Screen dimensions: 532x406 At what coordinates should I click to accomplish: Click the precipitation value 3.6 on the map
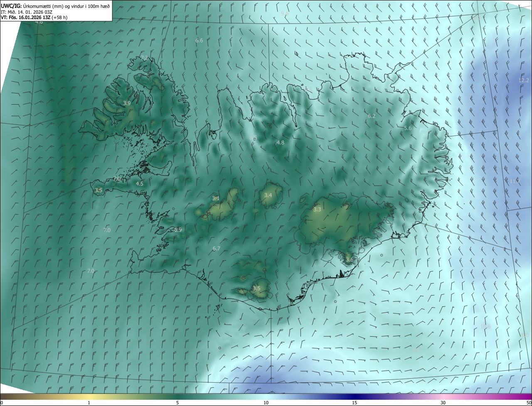tap(349, 260)
